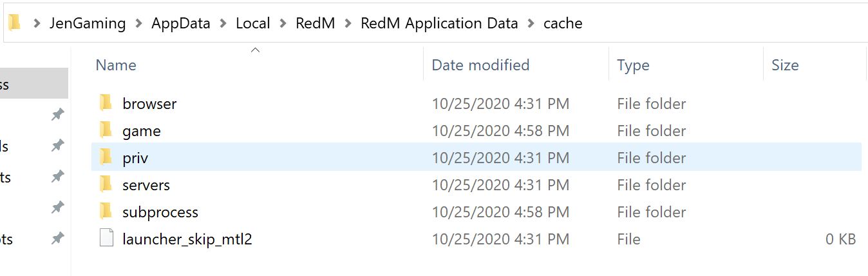Viewport: 868px width, 276px height.
Task: Click the priv folder icon
Action: click(106, 157)
